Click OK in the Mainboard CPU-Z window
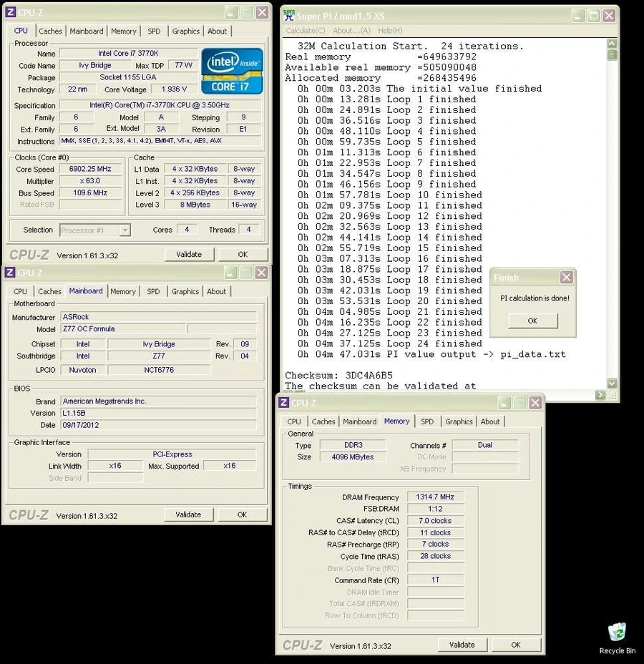644x664 pixels. pos(242,514)
